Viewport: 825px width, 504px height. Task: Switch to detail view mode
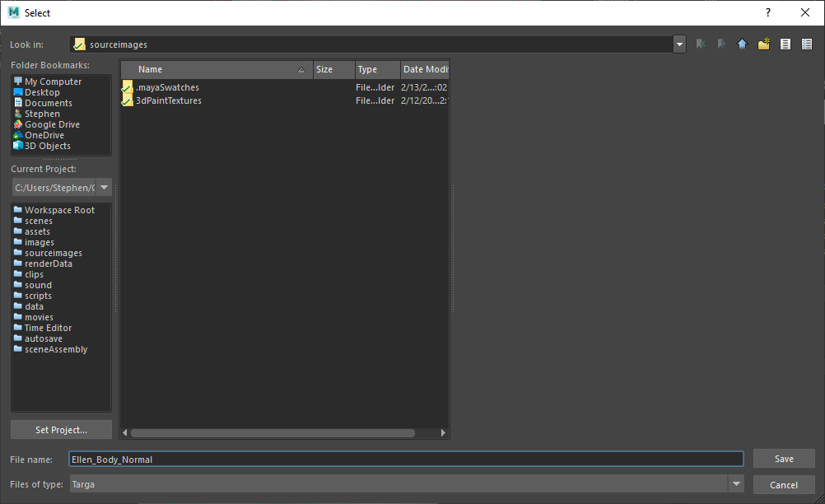(x=806, y=44)
